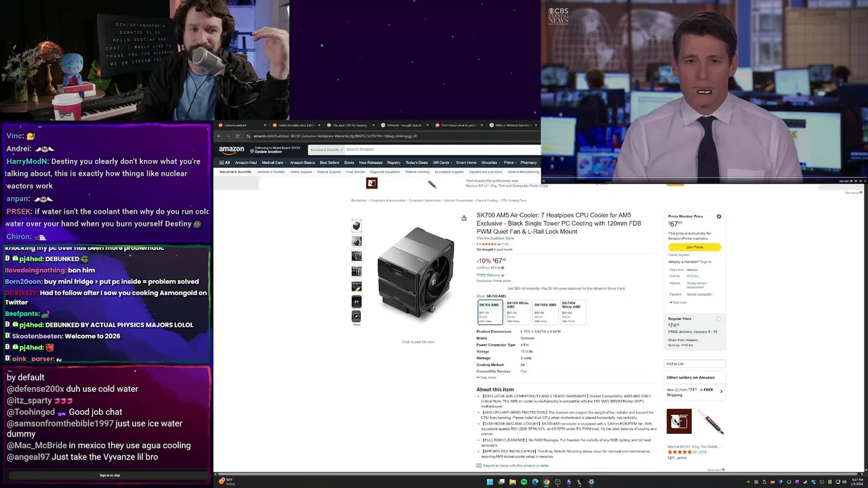This screenshot has height=488, width=868.
Task: Open New Releases in Amazon nav
Action: pos(371,163)
